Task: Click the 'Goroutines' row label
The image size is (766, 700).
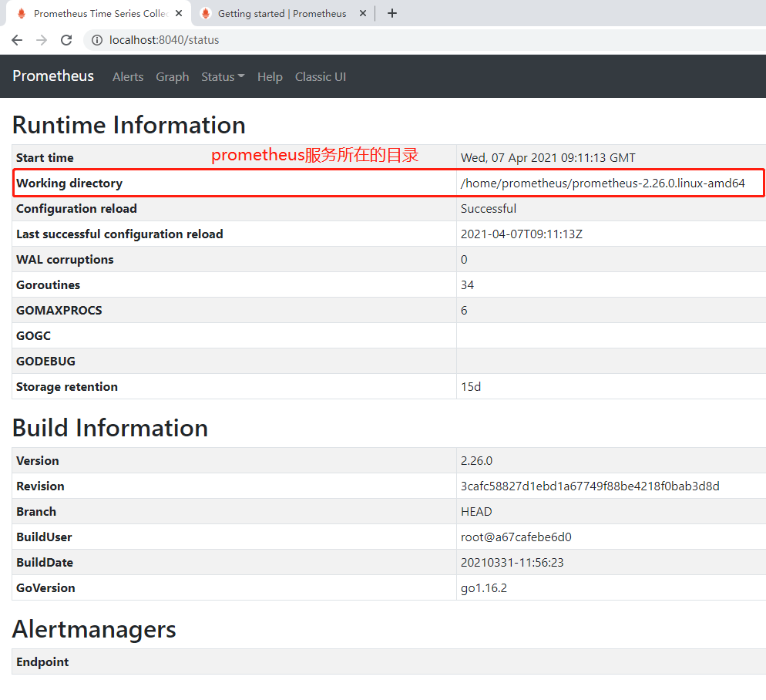Action: pyautogui.click(x=48, y=285)
